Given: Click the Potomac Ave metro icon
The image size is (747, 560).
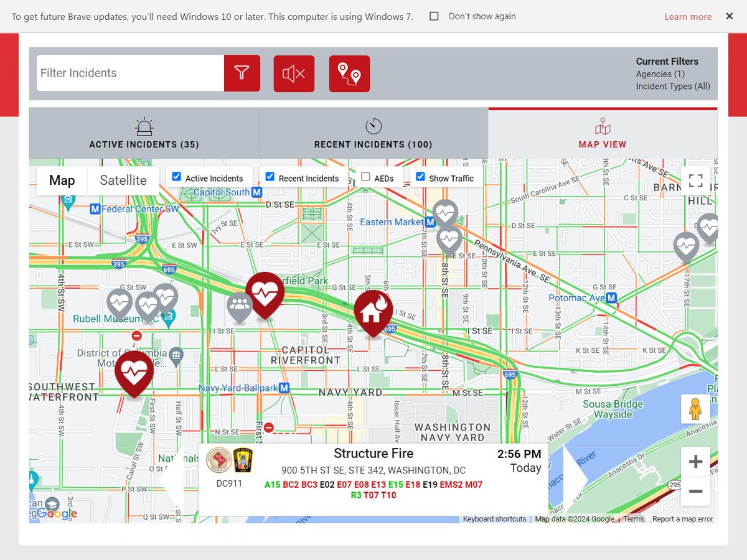Looking at the screenshot, I should (x=611, y=298).
